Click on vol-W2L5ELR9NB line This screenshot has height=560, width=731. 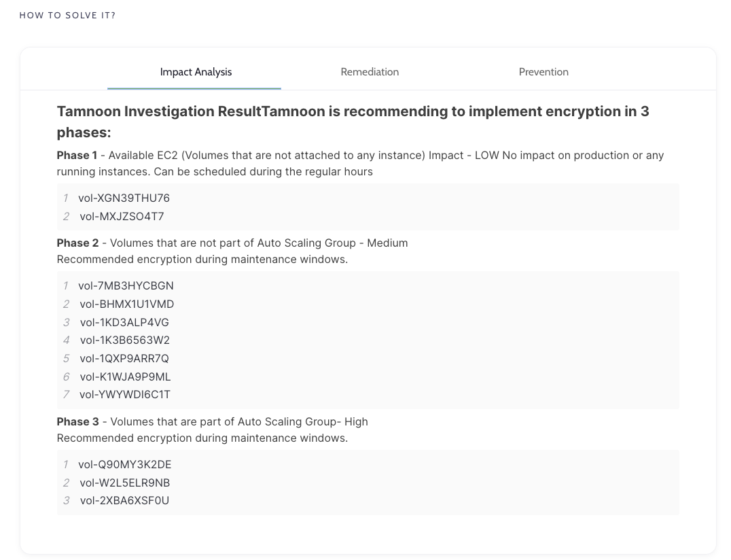pos(124,483)
